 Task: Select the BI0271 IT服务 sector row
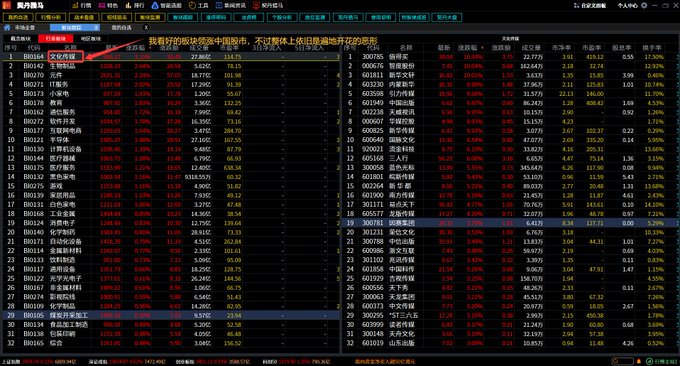click(171, 85)
